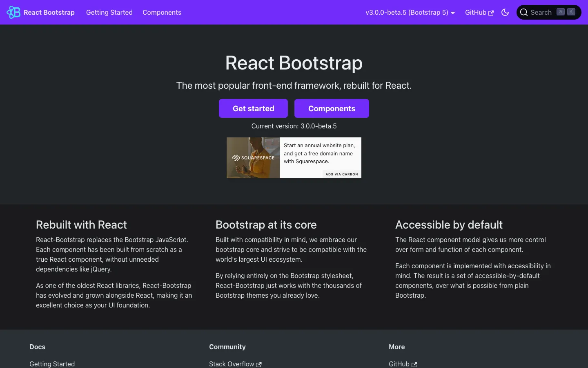Click the Squarespace ad image
This screenshot has width=588, height=368.
click(x=253, y=158)
